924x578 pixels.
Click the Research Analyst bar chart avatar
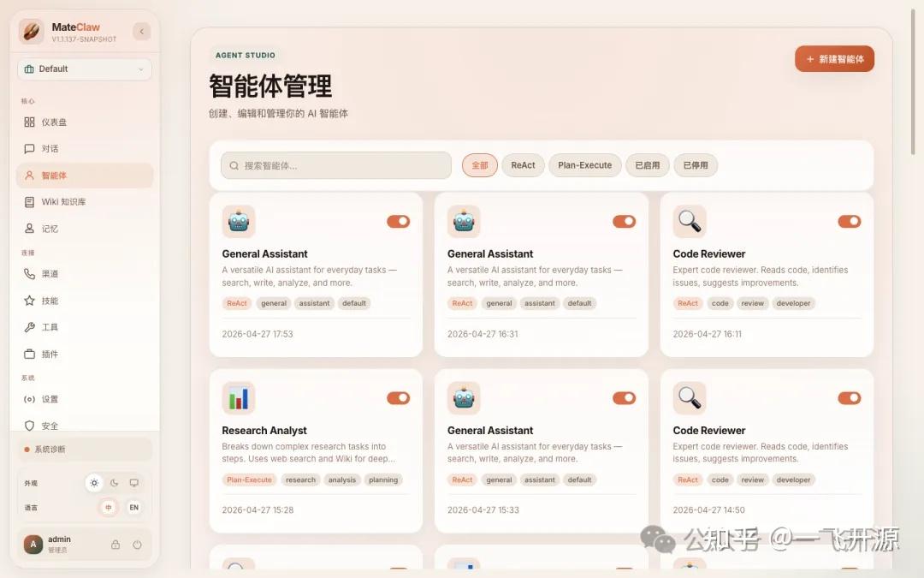click(x=239, y=398)
